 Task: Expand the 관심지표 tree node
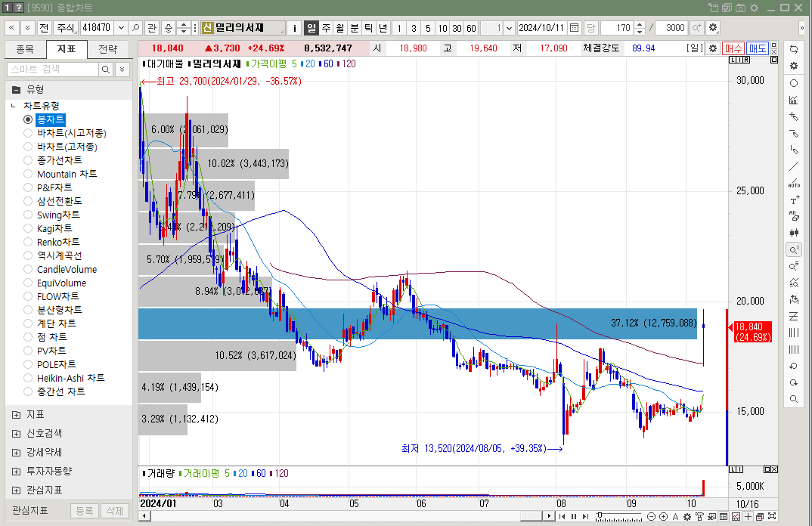click(16, 490)
